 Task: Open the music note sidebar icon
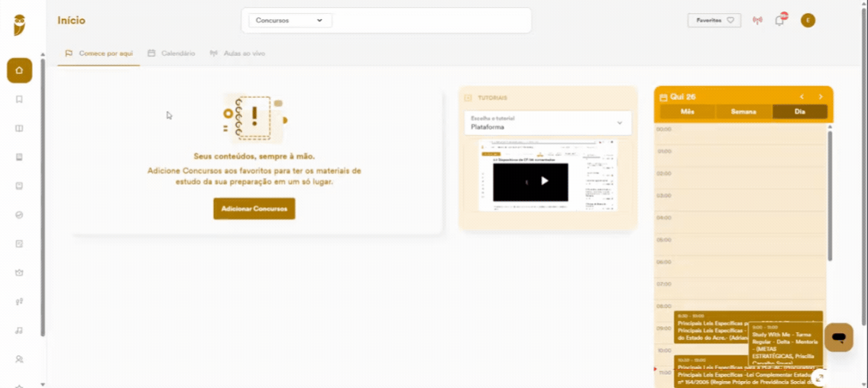19,331
